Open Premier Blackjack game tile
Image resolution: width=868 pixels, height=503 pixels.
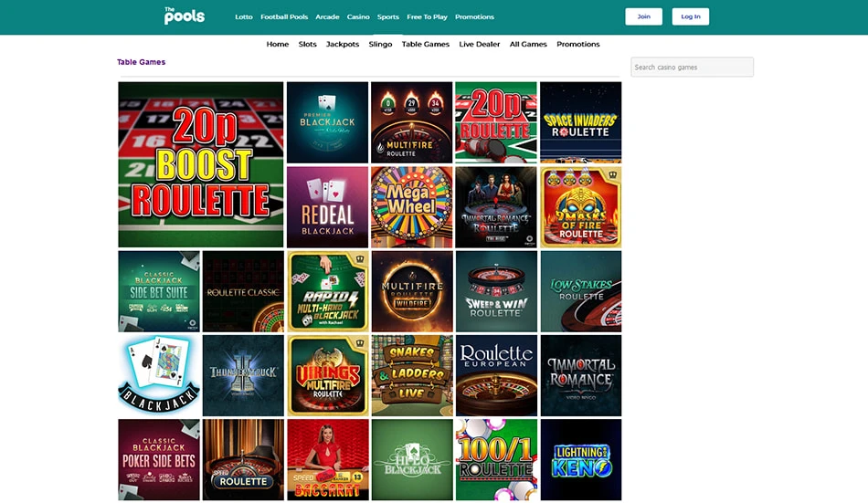point(327,122)
